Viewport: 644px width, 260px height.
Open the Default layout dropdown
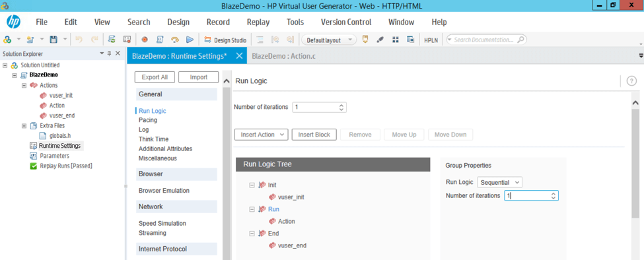point(329,40)
